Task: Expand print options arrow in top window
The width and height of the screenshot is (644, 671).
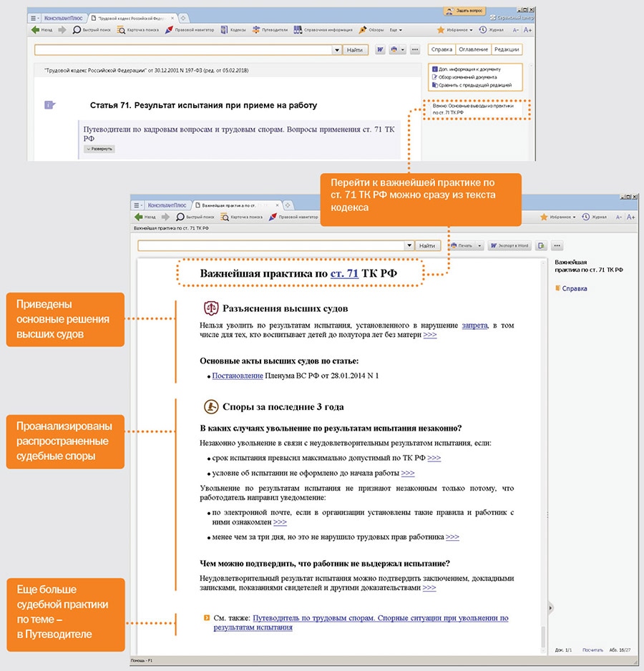Action: pyautogui.click(x=402, y=49)
